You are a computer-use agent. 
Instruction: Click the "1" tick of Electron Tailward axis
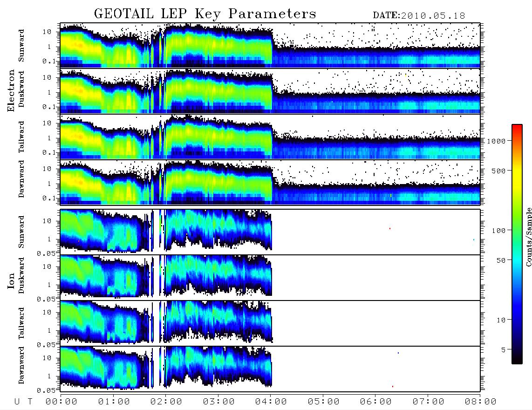(49, 138)
